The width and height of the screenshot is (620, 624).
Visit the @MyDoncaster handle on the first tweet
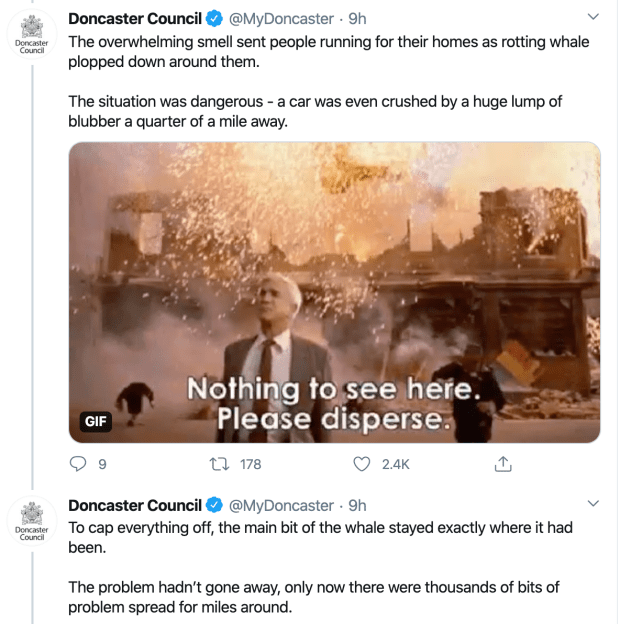281,19
